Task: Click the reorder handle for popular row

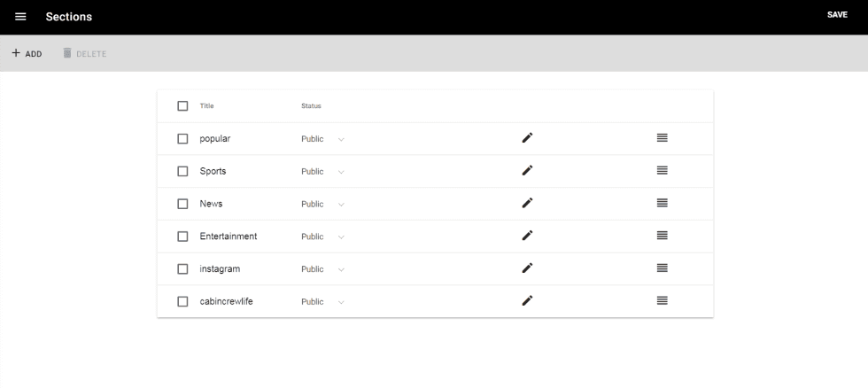Action: (x=662, y=138)
